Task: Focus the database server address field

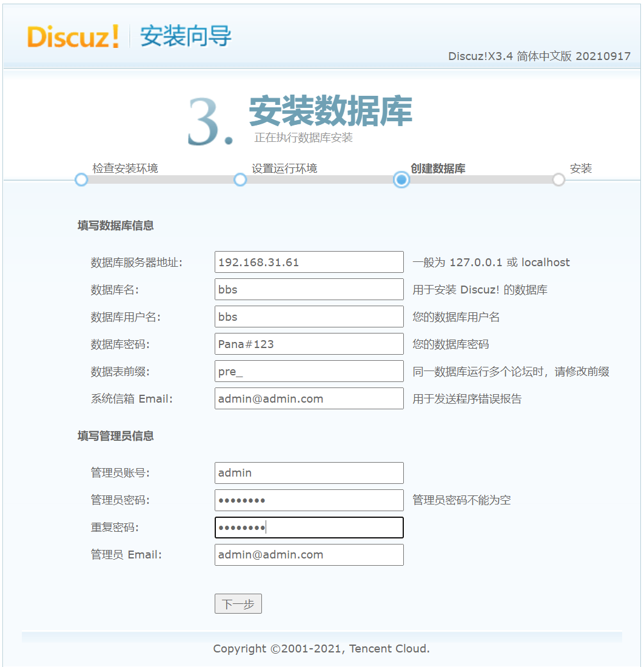Action: 309,262
